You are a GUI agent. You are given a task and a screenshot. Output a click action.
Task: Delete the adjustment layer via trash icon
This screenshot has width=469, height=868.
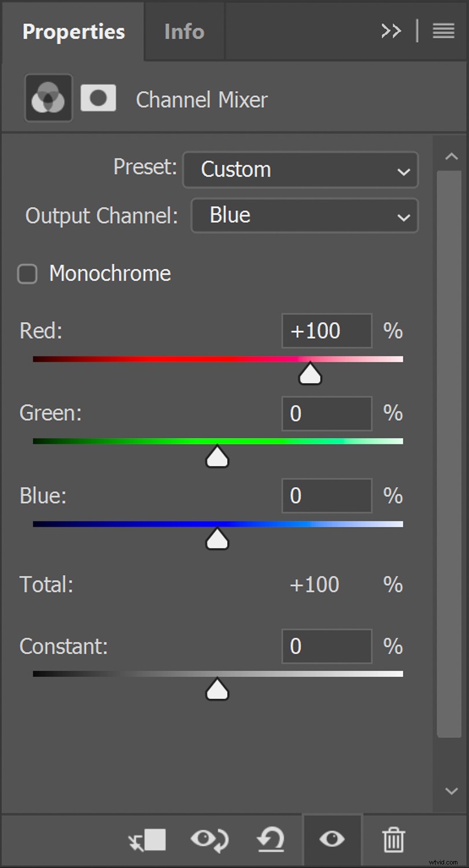pyautogui.click(x=393, y=840)
